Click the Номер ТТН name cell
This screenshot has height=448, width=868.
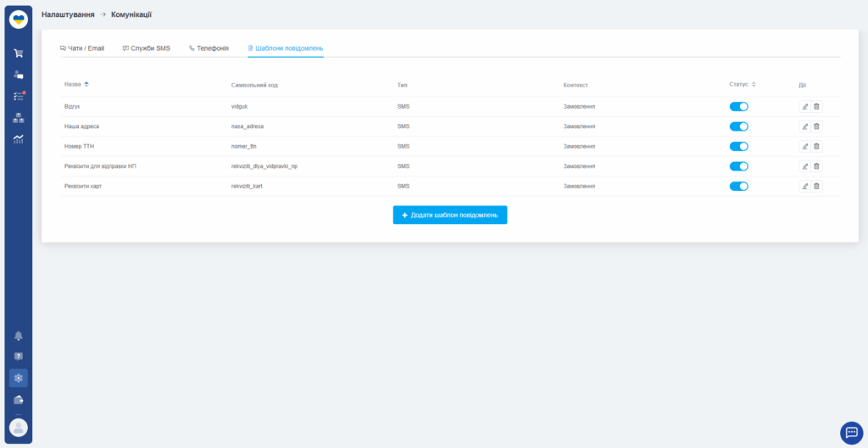pos(80,147)
